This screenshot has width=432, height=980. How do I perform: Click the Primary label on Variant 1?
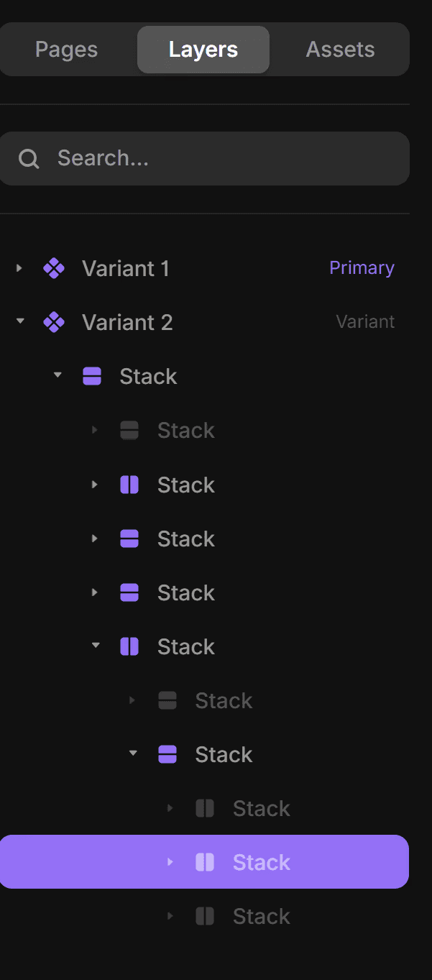pyautogui.click(x=362, y=268)
